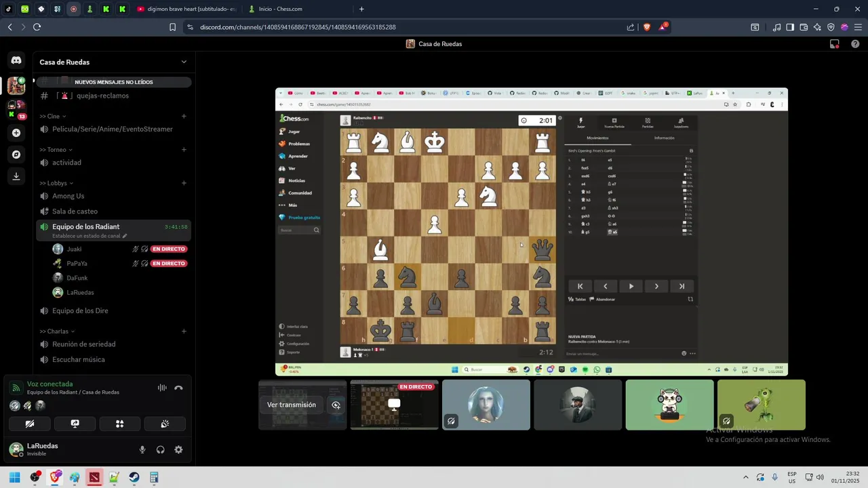Create channel in Lobbys category
The image size is (868, 488).
184,183
